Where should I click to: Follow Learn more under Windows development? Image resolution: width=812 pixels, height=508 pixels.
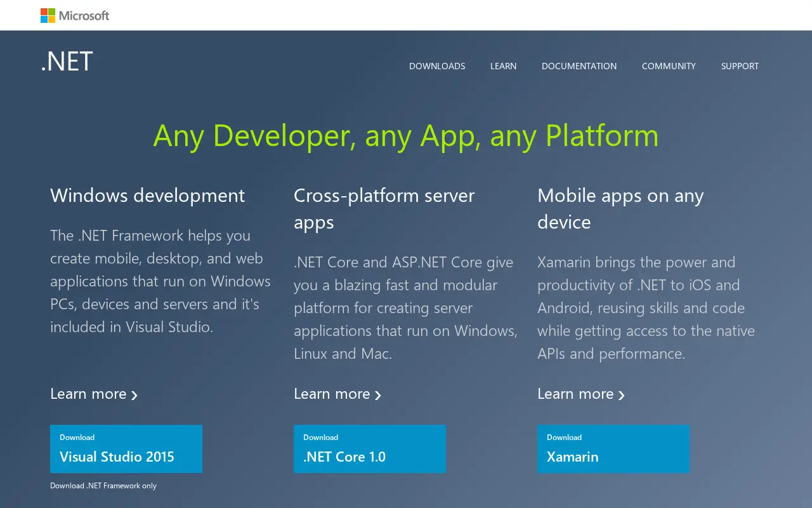(x=94, y=394)
